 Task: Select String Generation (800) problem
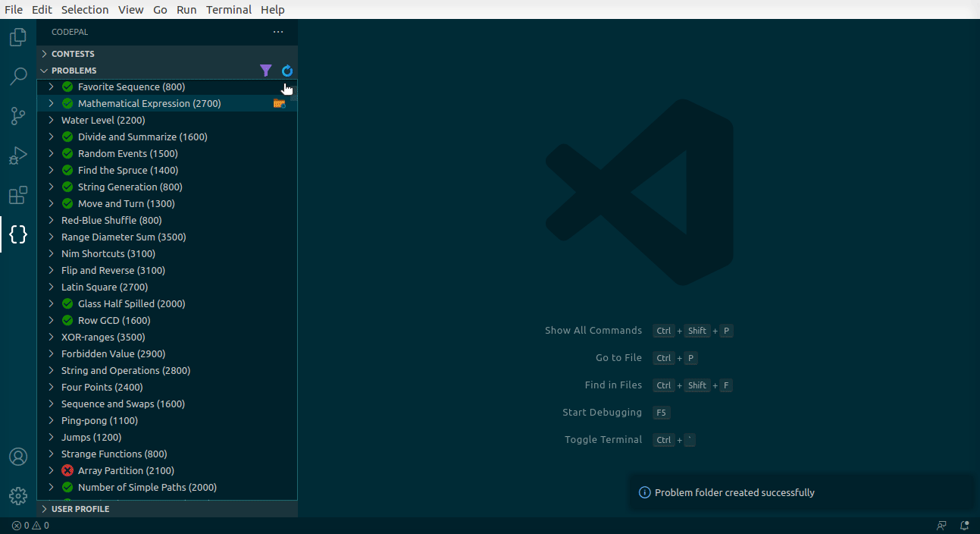[x=167, y=187]
